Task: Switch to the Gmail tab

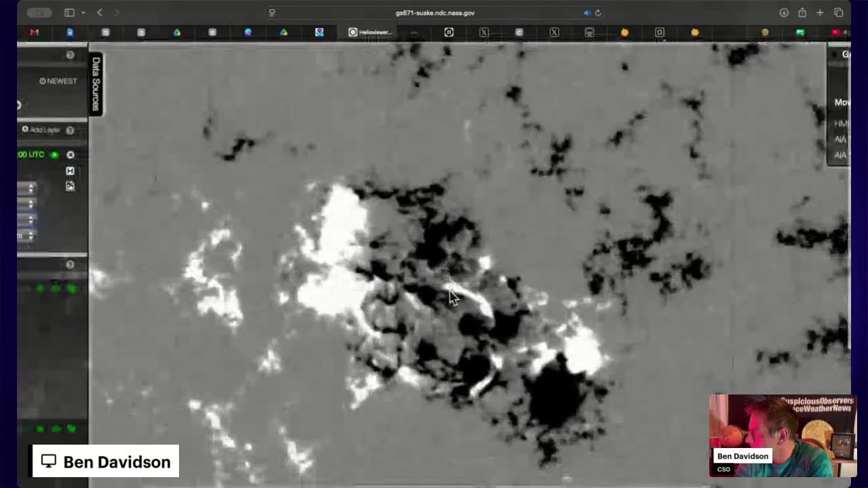Action: click(35, 32)
